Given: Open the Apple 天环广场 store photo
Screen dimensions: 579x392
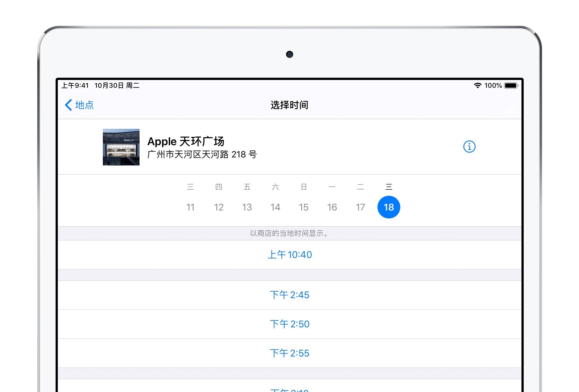Looking at the screenshot, I should [x=121, y=147].
